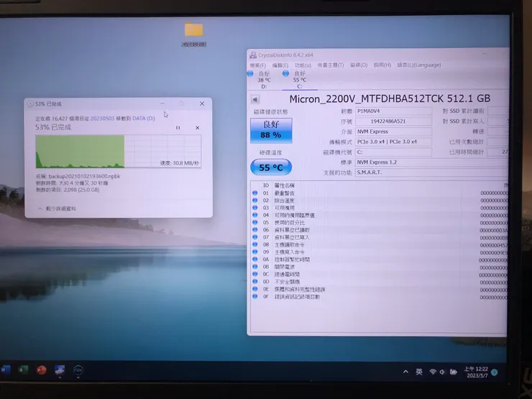Select SMART row 0A 控制器繁忙時間
The width and height of the screenshot is (532, 399).
tap(380, 260)
